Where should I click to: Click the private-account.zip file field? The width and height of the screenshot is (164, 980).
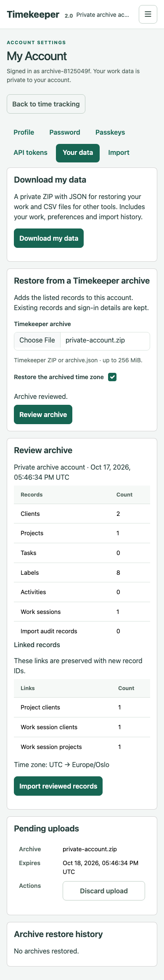tap(82, 341)
